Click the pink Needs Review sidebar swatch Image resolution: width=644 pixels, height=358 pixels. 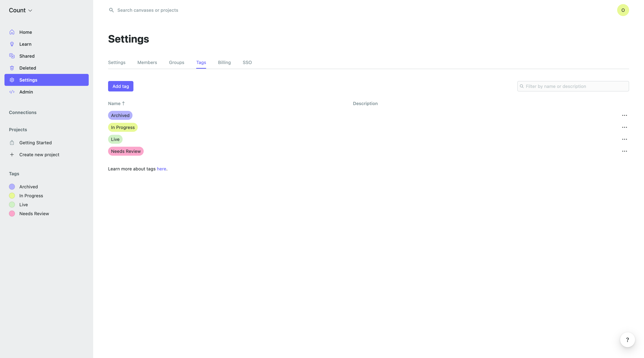pyautogui.click(x=12, y=214)
